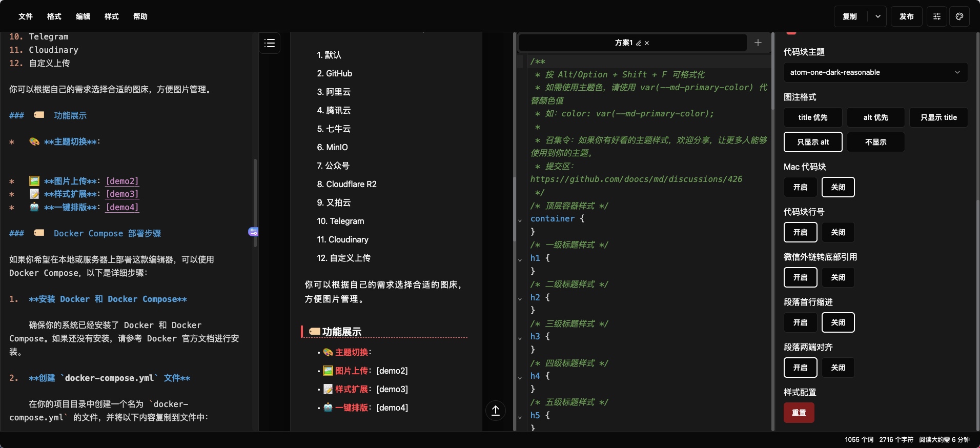Open the 样式 menu
This screenshot has height=448, width=980.
[112, 16]
